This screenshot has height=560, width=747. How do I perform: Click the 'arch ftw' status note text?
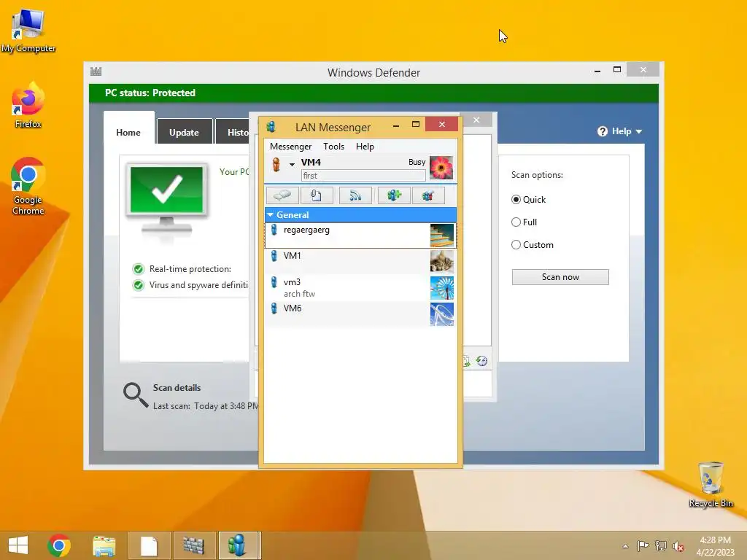(299, 294)
